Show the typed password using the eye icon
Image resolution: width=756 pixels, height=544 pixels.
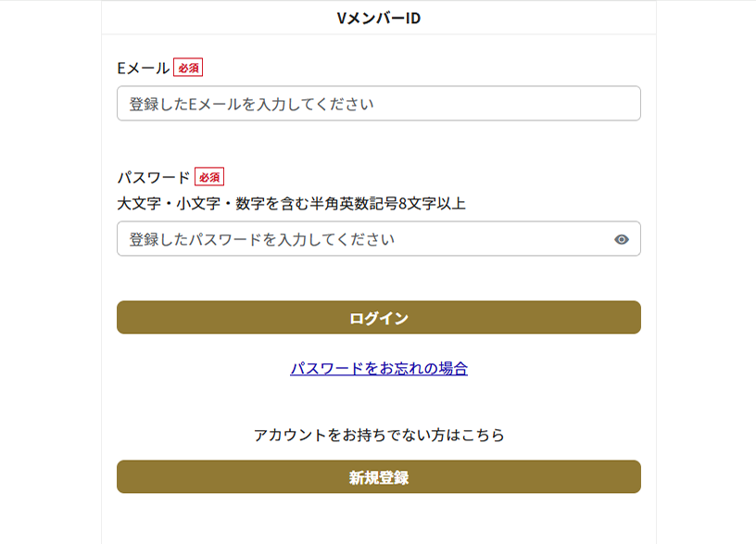point(622,239)
